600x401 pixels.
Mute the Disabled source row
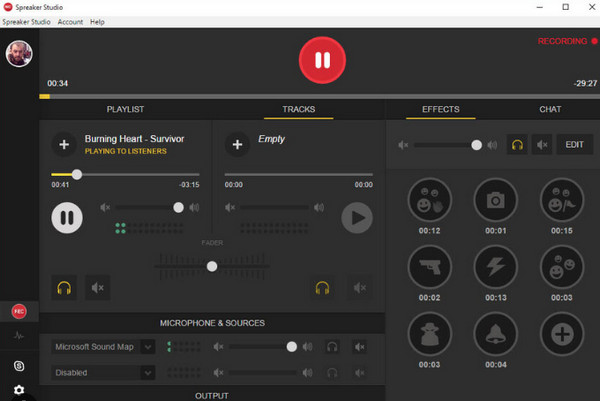pyautogui.click(x=359, y=373)
